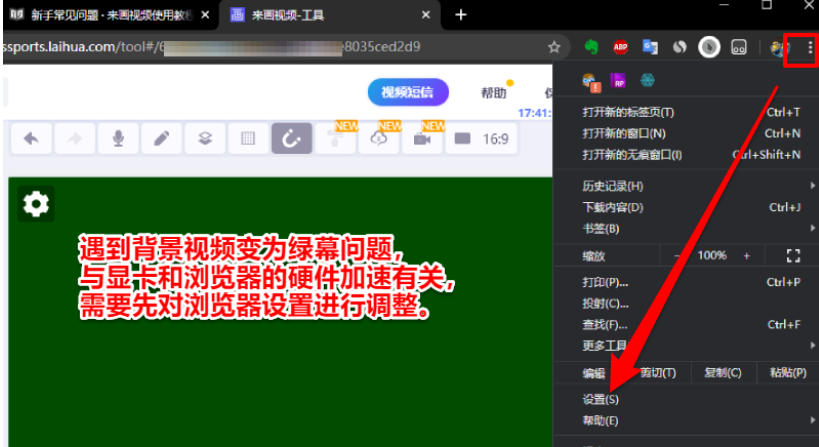Click the video camera tool
The image size is (819, 447).
coord(422,138)
